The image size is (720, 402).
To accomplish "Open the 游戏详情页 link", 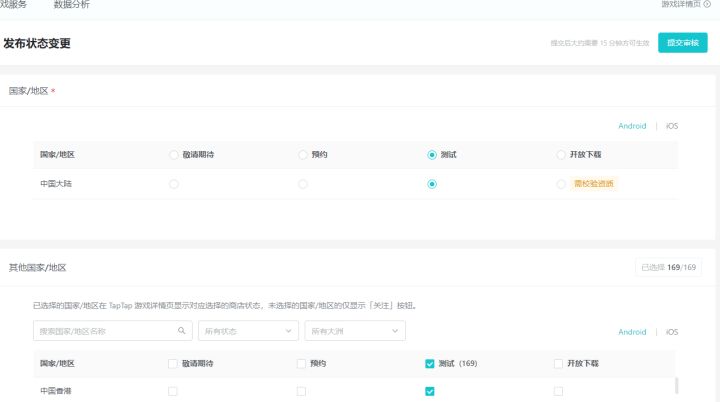I will pos(681,4).
